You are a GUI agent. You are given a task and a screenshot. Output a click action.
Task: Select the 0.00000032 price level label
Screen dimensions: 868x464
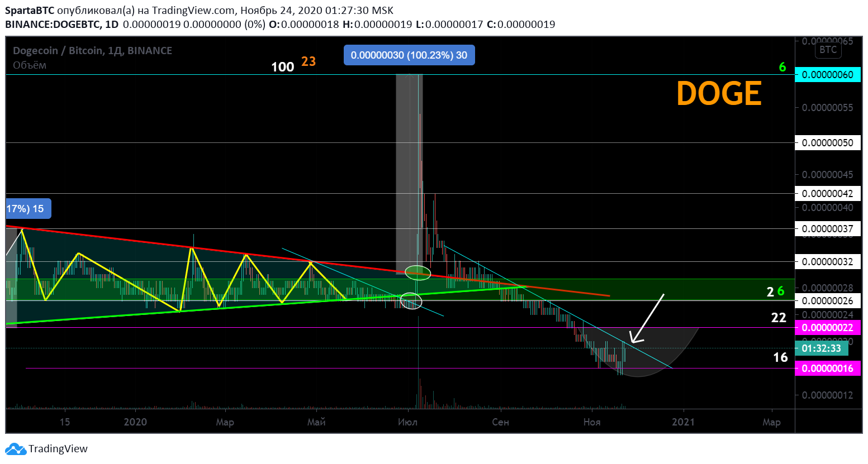point(827,262)
